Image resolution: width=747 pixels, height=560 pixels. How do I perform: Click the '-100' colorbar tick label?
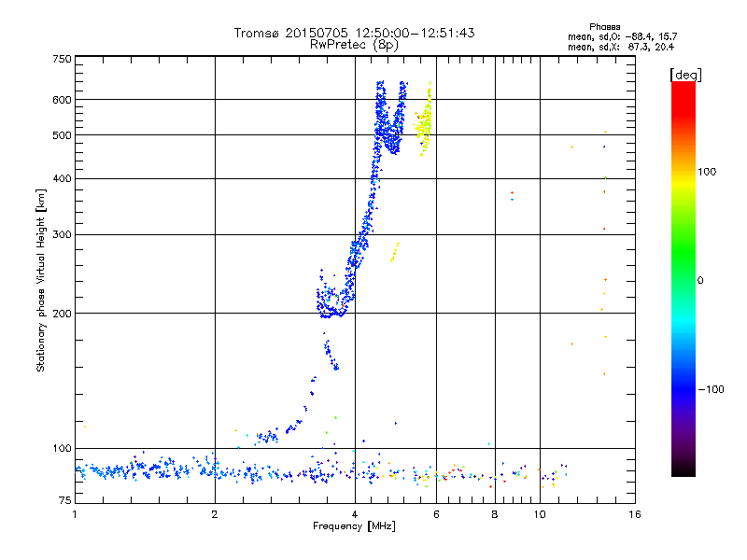coord(711,389)
